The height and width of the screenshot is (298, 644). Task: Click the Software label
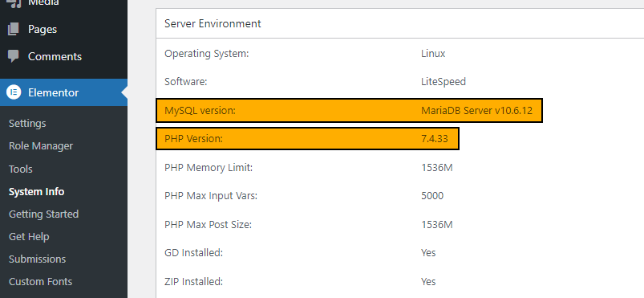coord(185,82)
